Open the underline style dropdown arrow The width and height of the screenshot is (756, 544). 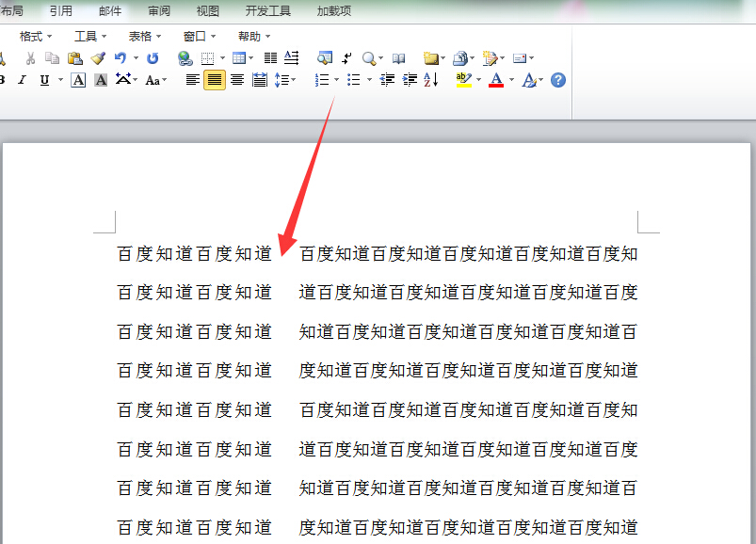tap(60, 80)
